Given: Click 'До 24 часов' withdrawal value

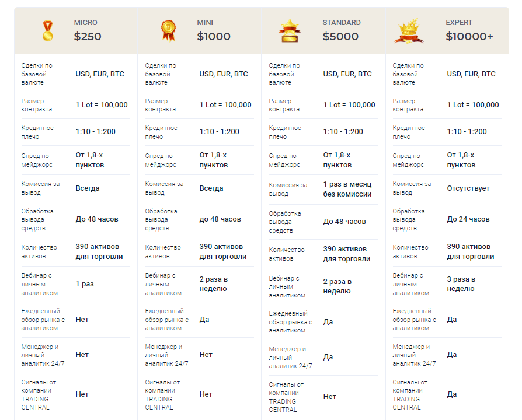Looking at the screenshot, I should click(468, 219).
